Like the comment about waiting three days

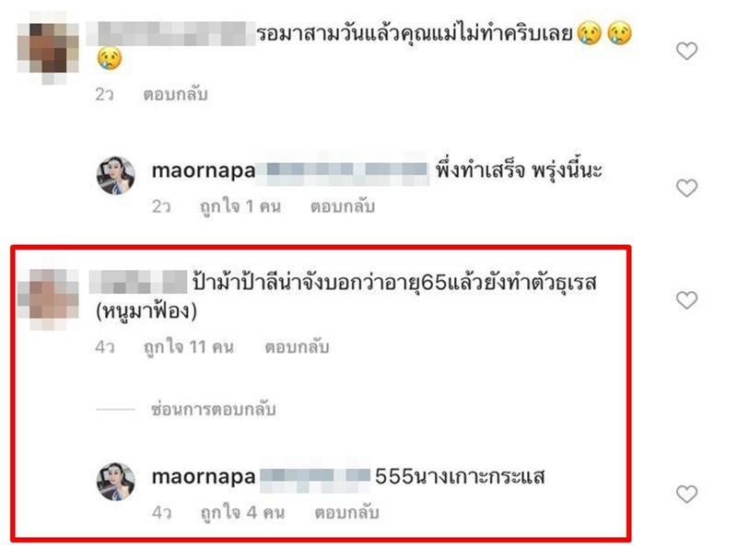pyautogui.click(x=686, y=52)
